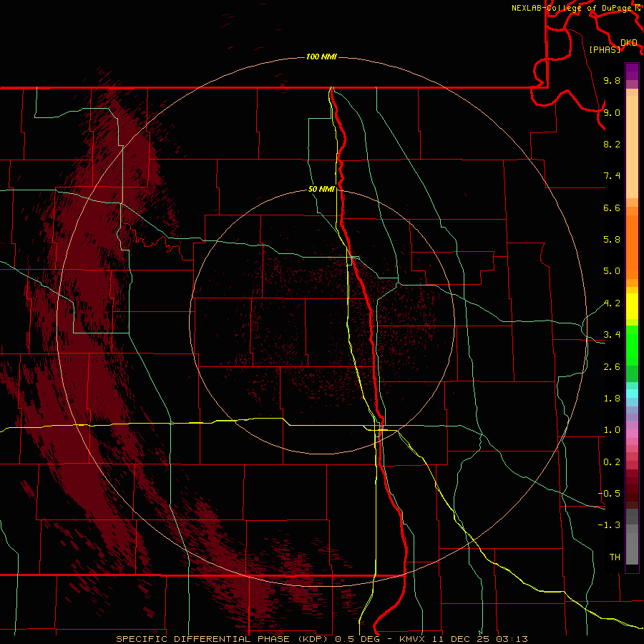Click the 6.6 scale value
Viewport: 644px width, 644px height.
click(612, 208)
